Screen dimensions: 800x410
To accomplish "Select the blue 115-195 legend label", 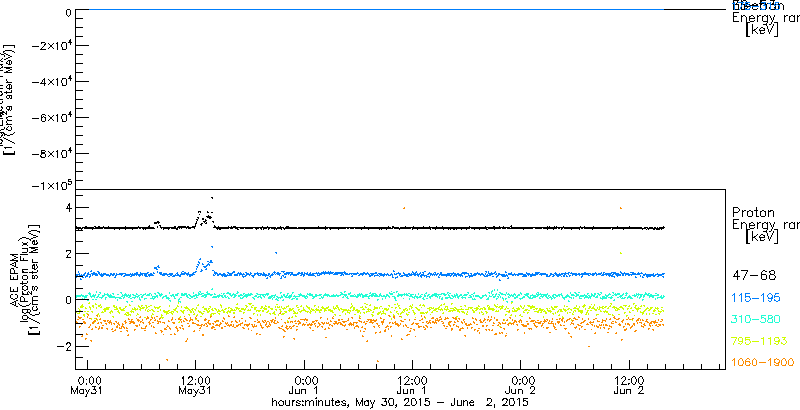I will pos(756,298).
